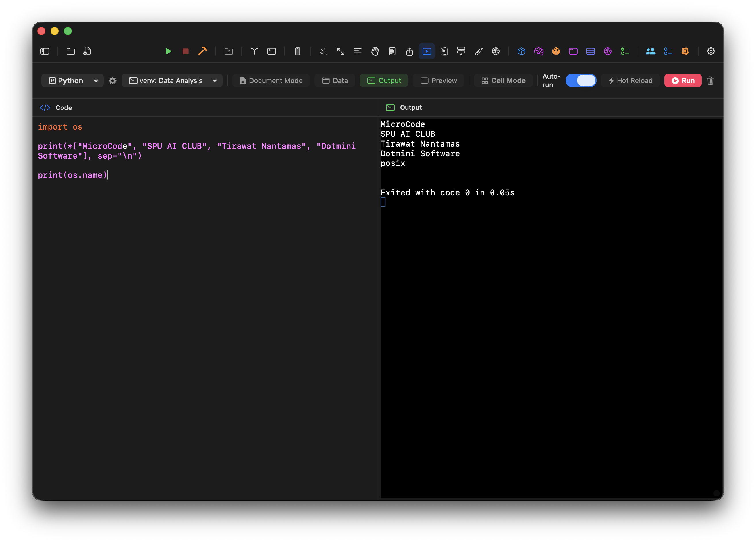
Task: Click 'Tirawat Nantamas' in the output
Action: (420, 144)
